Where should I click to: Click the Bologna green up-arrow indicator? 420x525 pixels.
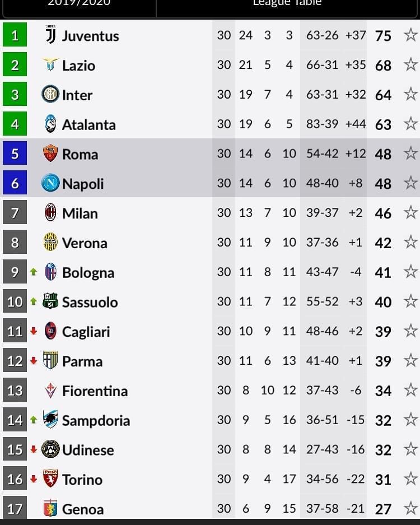click(33, 272)
